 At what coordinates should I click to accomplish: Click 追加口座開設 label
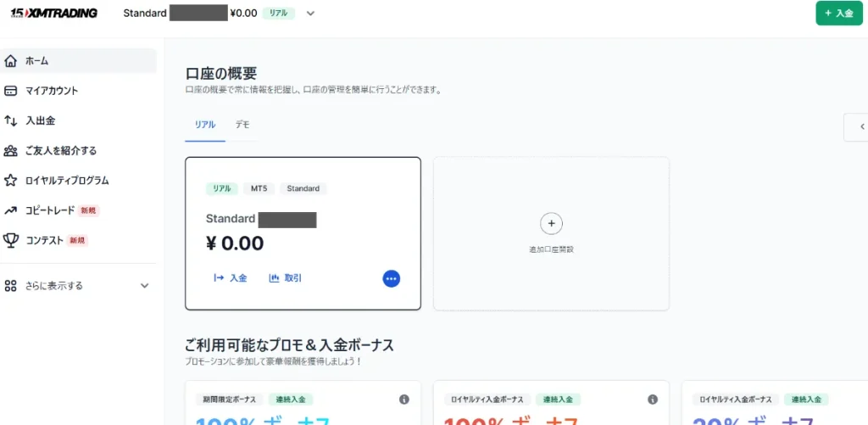(551, 249)
